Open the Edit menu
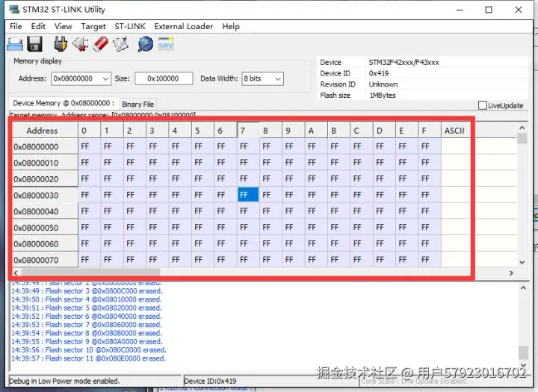Viewport: 538px width, 392px height. pyautogui.click(x=38, y=26)
